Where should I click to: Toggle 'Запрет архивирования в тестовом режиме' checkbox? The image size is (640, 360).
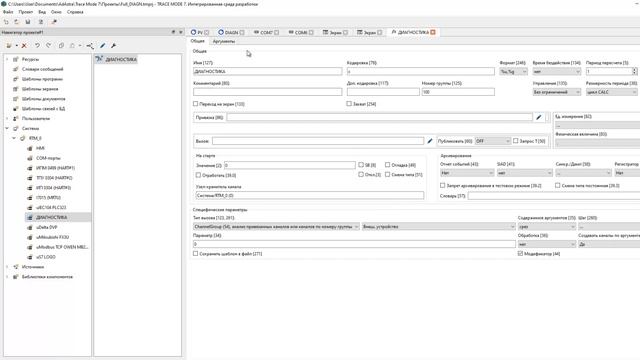click(442, 185)
